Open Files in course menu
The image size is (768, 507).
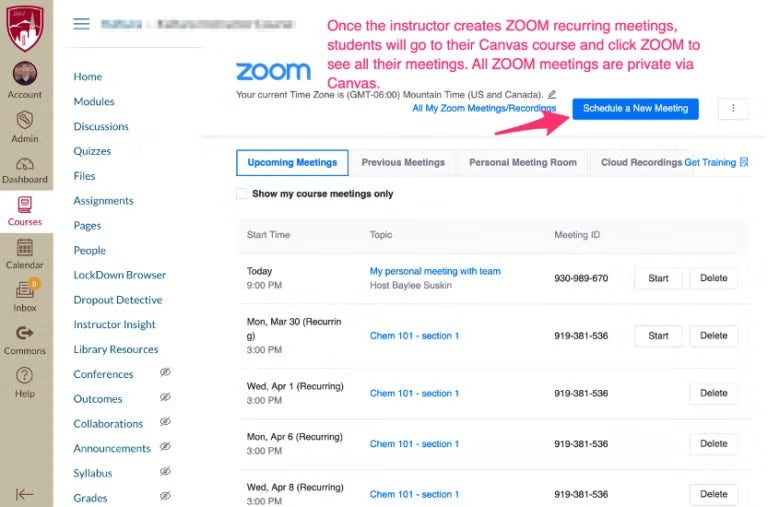(84, 176)
